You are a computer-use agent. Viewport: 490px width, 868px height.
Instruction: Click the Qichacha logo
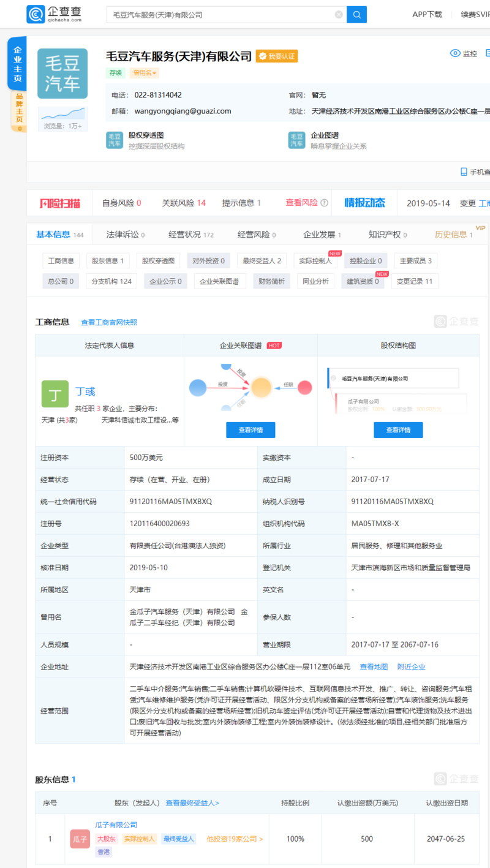point(54,14)
